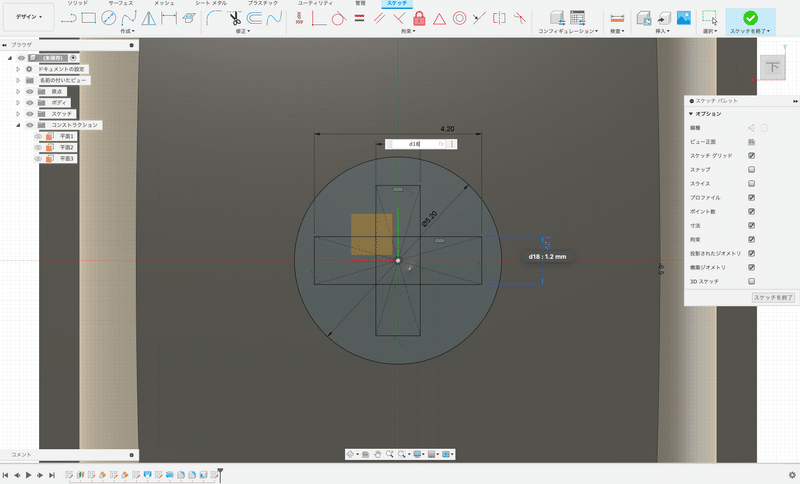Select the Rectangle sketch tool

click(x=89, y=18)
